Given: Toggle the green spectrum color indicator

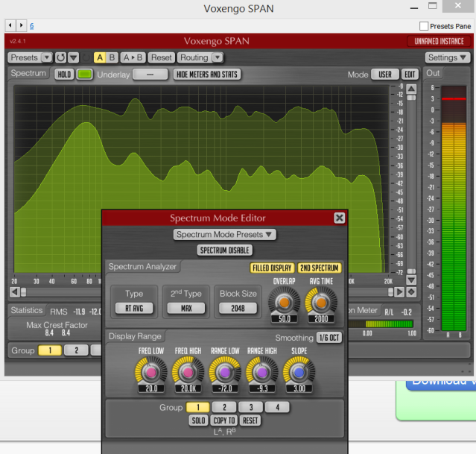Looking at the screenshot, I should (x=84, y=75).
